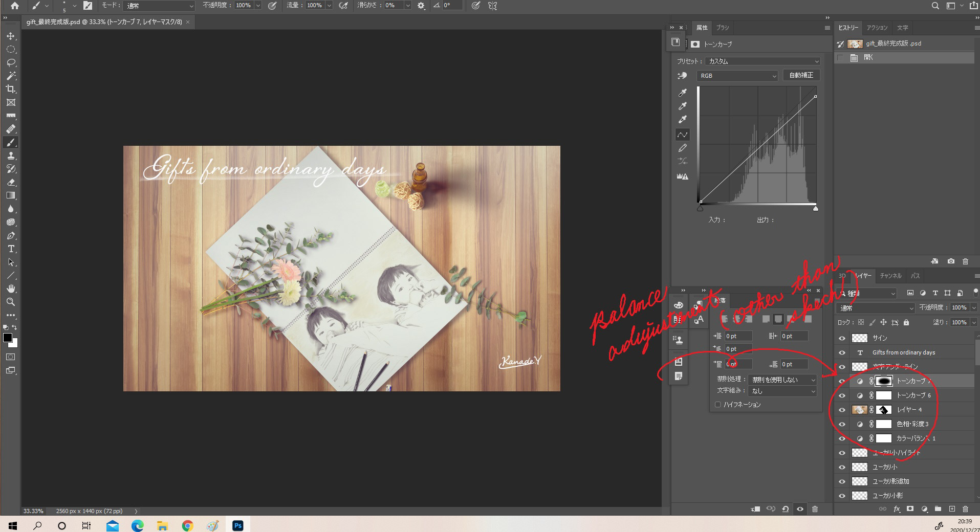The image size is (980, 532).
Task: Select the Horizontal Type tool
Action: tap(11, 249)
